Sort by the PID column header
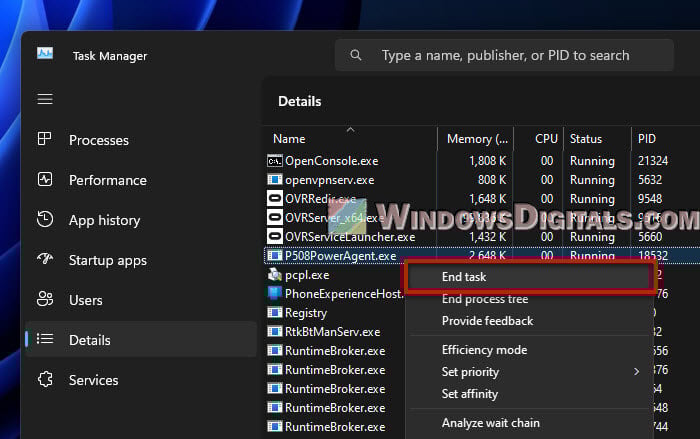Viewport: 700px width, 439px height. (666, 138)
